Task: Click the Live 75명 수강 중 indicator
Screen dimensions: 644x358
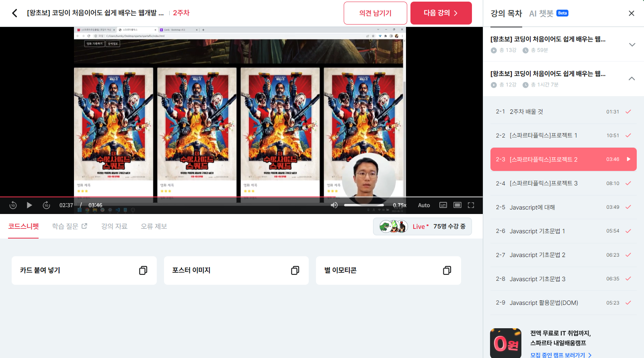Action: [422, 226]
